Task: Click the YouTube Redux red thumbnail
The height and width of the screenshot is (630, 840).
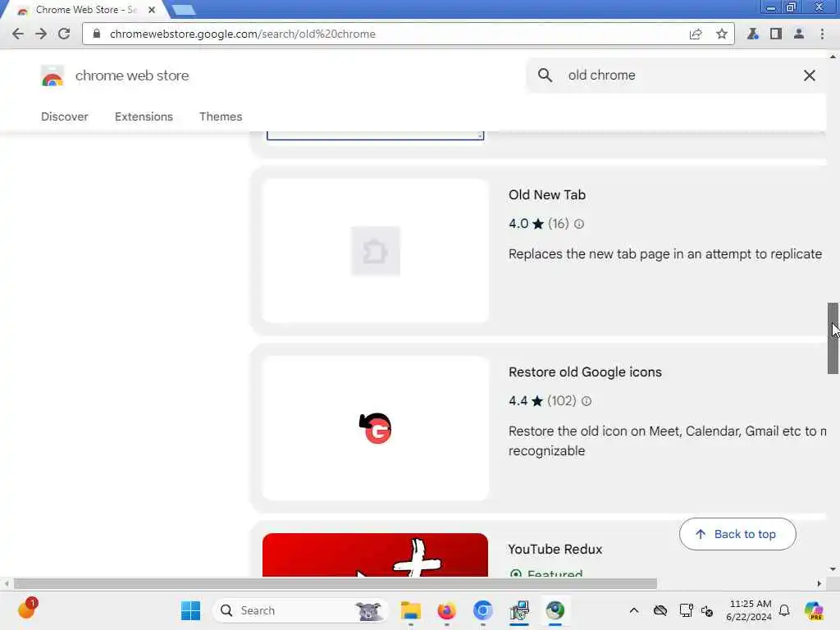Action: tap(375, 555)
